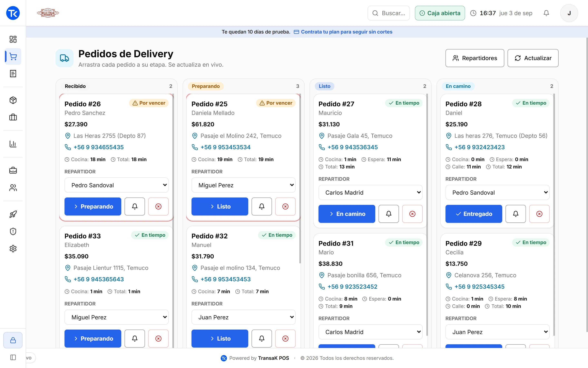Click Caja abierta status button
The image size is (588, 368).
click(440, 13)
